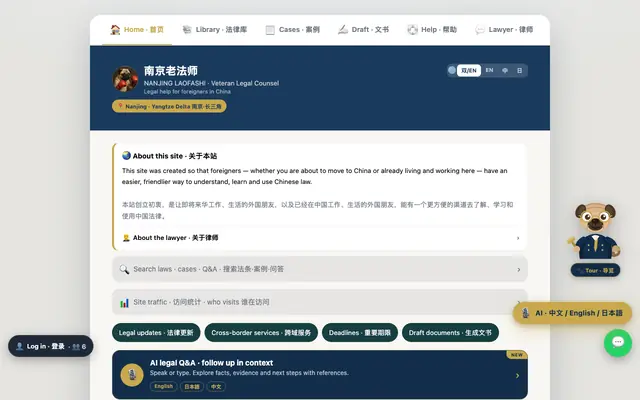The image size is (640, 400).
Task: Click the Nanjing · Yangtze Delta location badge
Action: pos(169,107)
